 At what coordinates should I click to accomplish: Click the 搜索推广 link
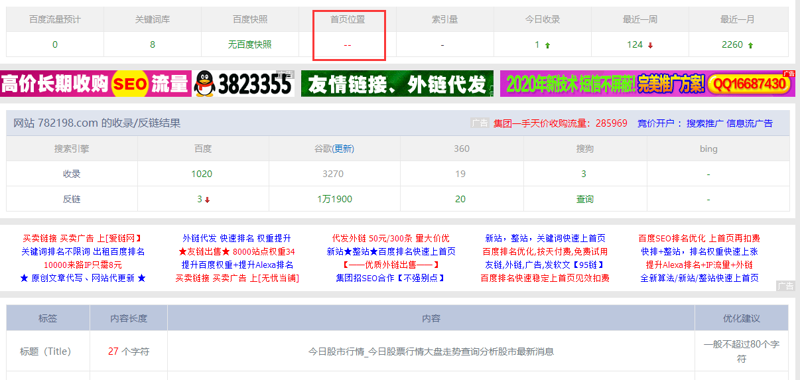pos(705,123)
